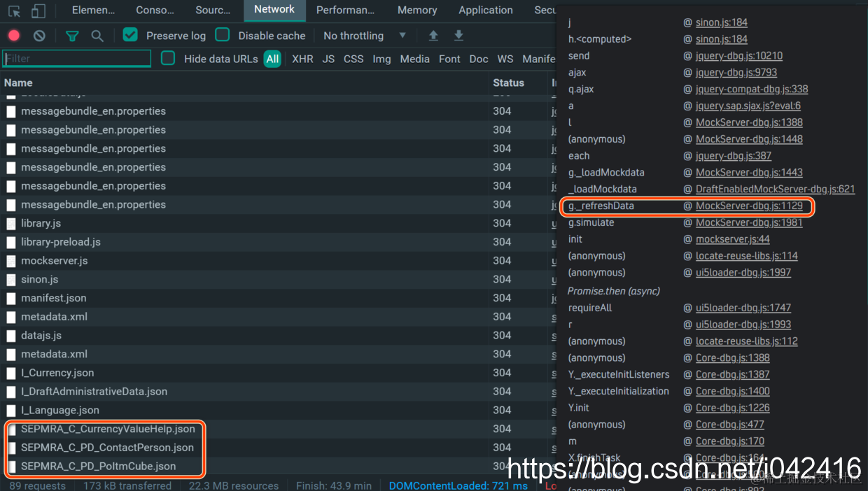Select library-preload.js request row
This screenshot has width=868, height=491.
[x=61, y=242]
